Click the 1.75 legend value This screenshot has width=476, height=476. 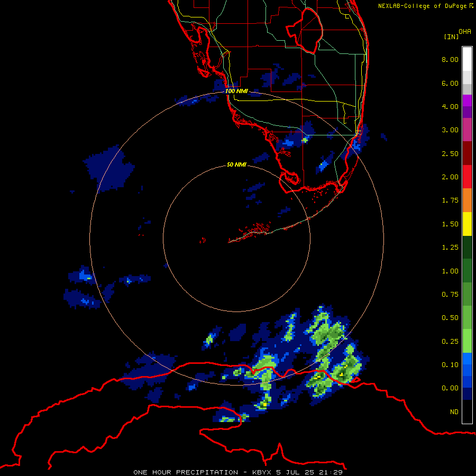450,200
